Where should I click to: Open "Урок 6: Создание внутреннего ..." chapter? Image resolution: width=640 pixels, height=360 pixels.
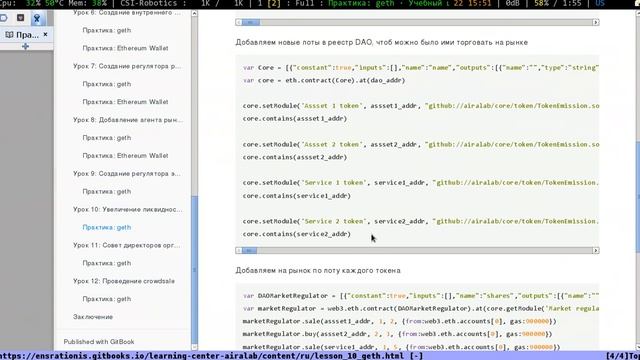click(x=127, y=13)
